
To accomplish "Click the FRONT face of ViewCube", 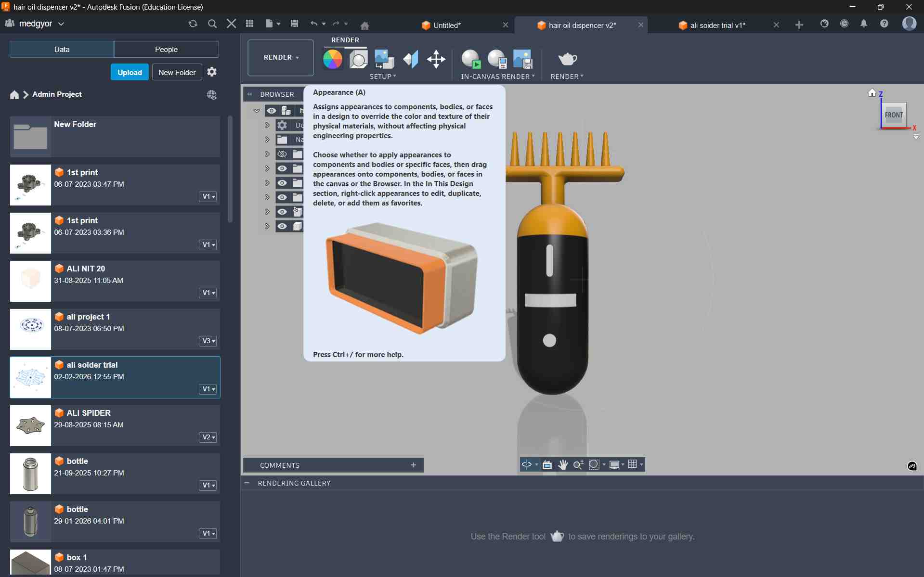I will point(894,115).
